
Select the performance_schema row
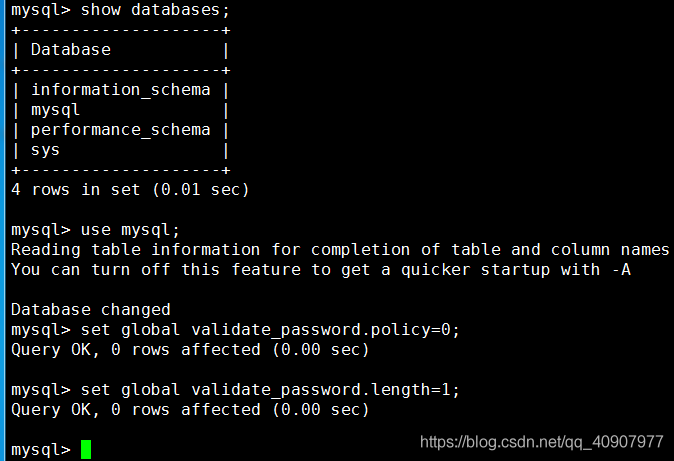tap(120, 129)
